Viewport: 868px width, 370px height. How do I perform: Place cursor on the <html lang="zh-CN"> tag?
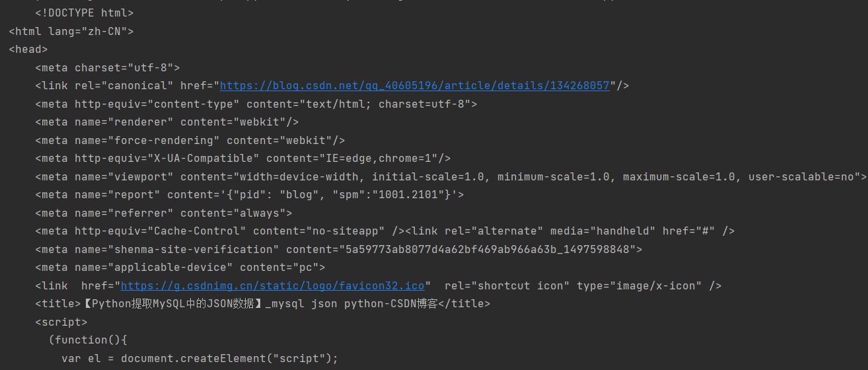[71, 31]
